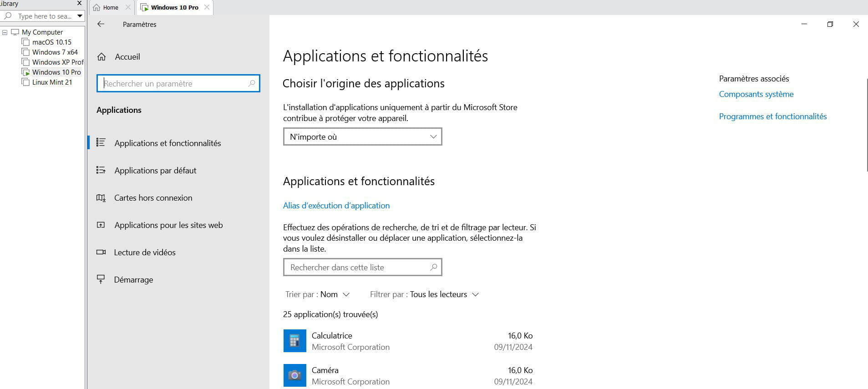The width and height of the screenshot is (868, 389).
Task: Collapse the My Computer tree node
Action: click(5, 32)
